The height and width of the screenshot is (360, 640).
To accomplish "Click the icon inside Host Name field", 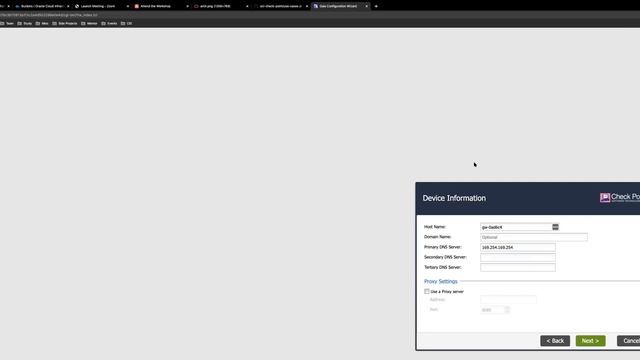I will click(555, 227).
